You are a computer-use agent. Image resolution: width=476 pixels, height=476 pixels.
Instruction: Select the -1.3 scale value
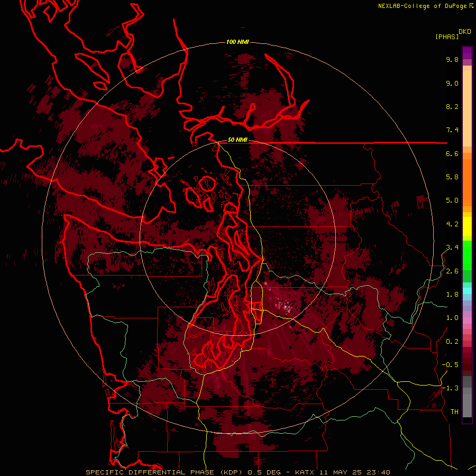point(450,388)
